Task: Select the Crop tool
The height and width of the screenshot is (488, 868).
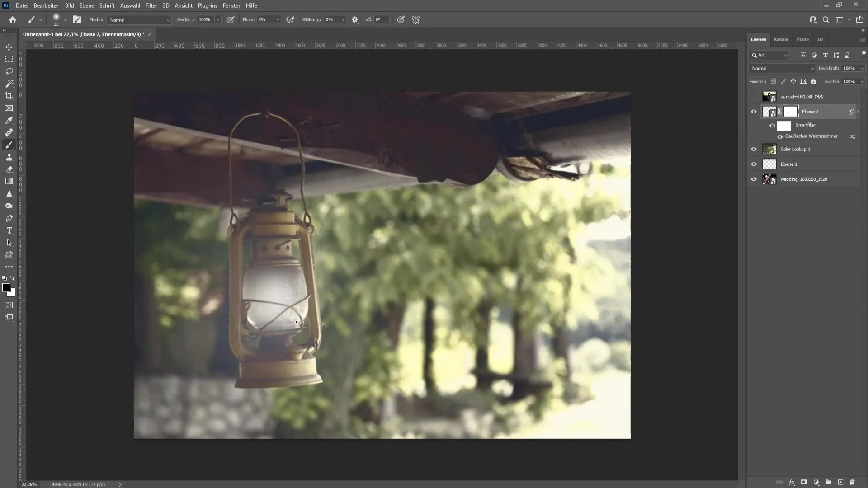Action: tap(9, 96)
